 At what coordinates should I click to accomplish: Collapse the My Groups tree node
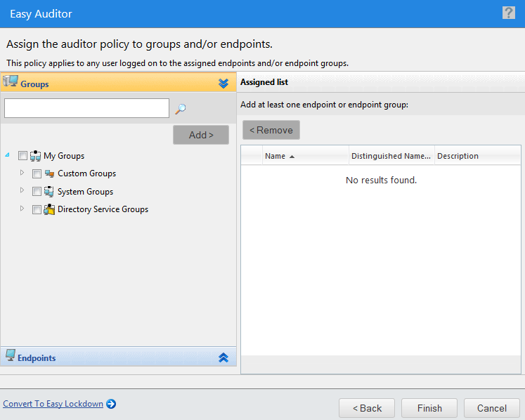[7, 155]
